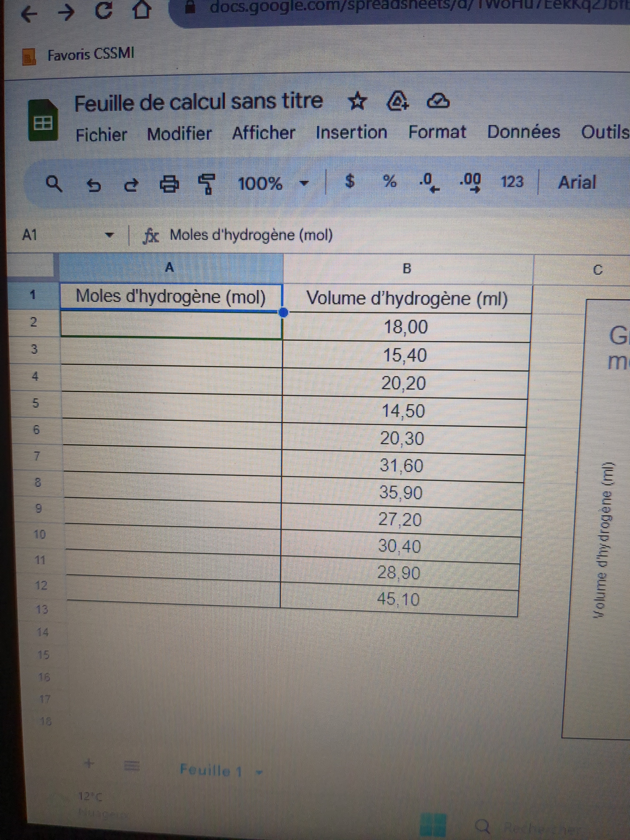Click the search menus magnifier icon
630x840 pixels.
pos(54,184)
